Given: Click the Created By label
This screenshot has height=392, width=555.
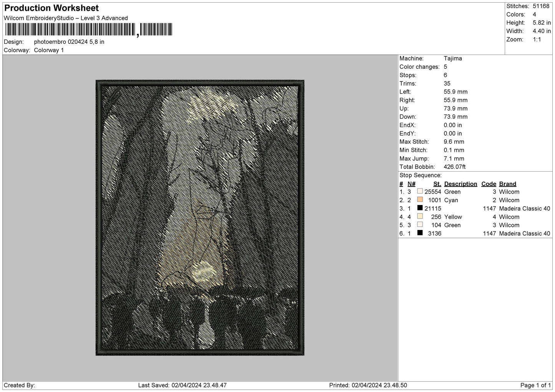Looking at the screenshot, I should (19, 385).
